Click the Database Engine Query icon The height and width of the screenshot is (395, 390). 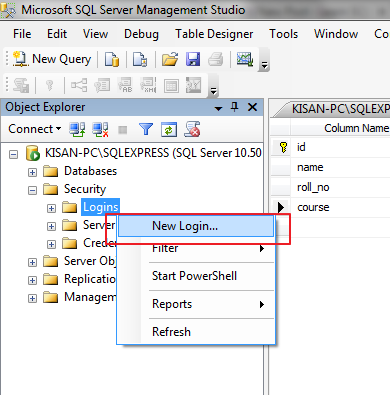coord(112,60)
